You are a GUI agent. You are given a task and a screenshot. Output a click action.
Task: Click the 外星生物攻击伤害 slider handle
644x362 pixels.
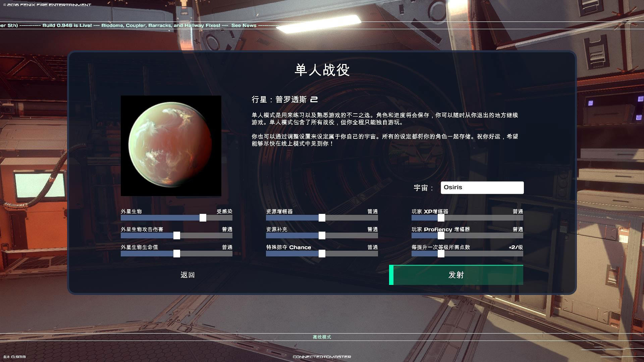click(x=177, y=236)
